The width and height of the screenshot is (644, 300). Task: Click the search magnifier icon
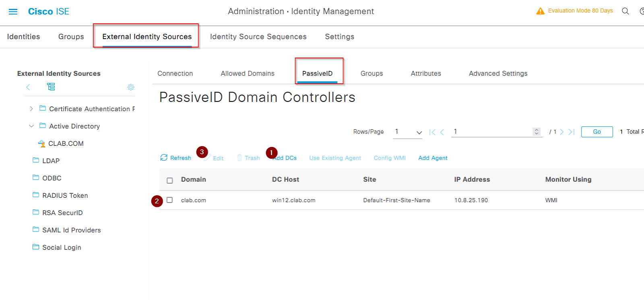click(625, 11)
